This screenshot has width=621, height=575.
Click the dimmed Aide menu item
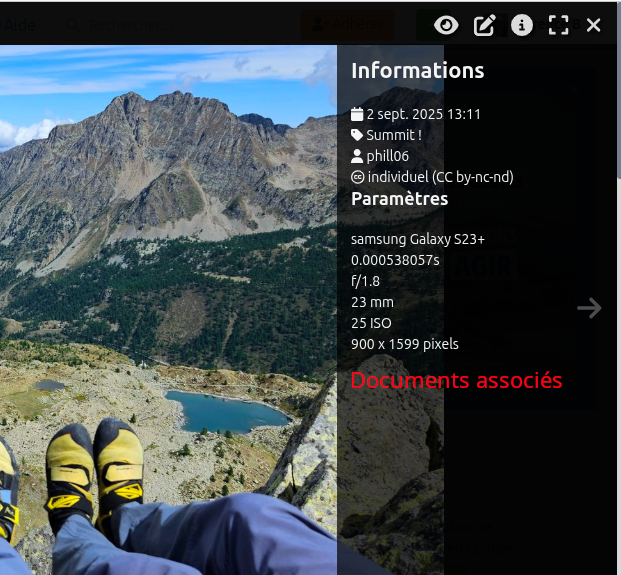[x=19, y=25]
